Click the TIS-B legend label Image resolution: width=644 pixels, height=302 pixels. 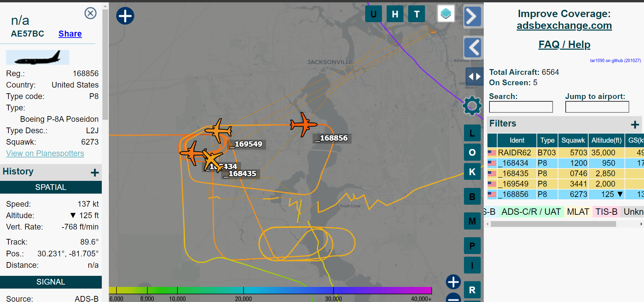(606, 212)
